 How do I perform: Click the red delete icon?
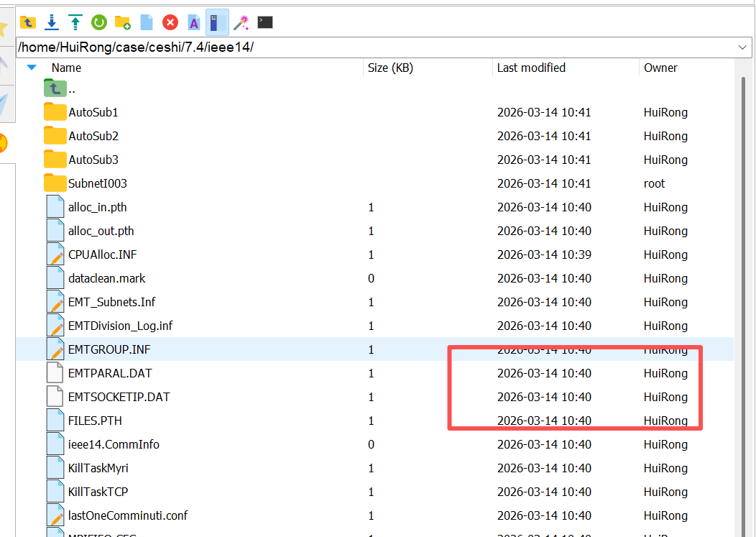tap(170, 22)
